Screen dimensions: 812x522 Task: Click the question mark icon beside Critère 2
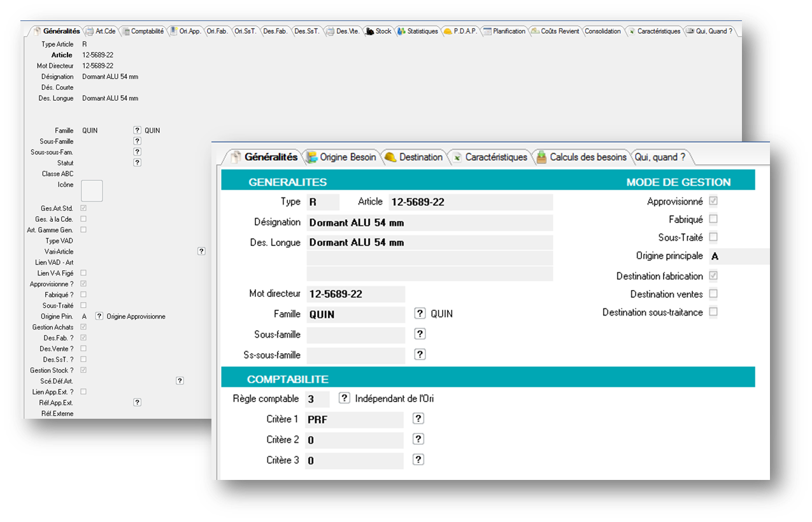(418, 439)
